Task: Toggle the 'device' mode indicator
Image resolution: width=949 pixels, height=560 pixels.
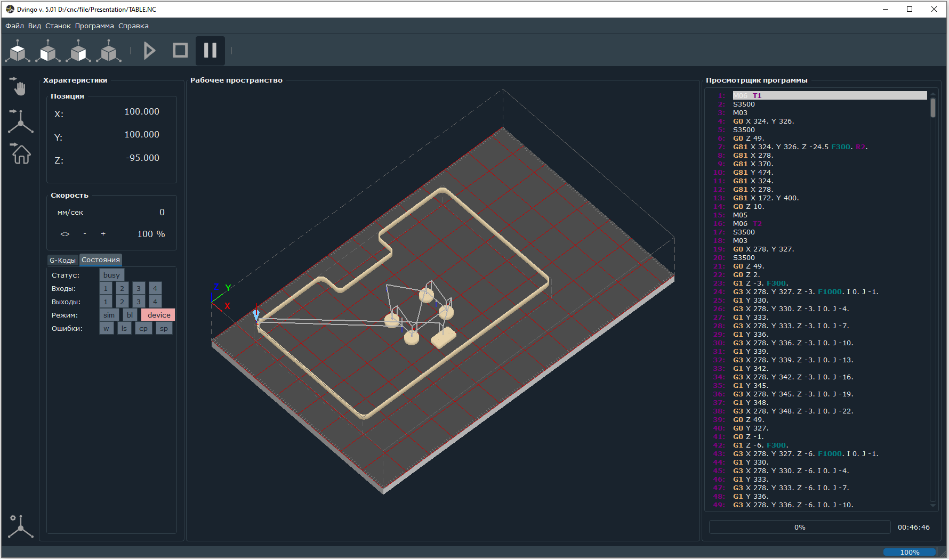Action: pos(159,315)
